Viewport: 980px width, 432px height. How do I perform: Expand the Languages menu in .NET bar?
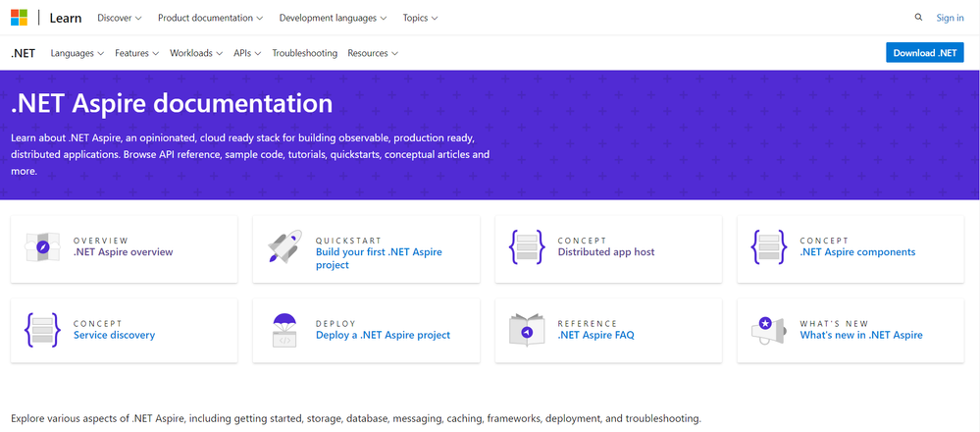(x=77, y=53)
